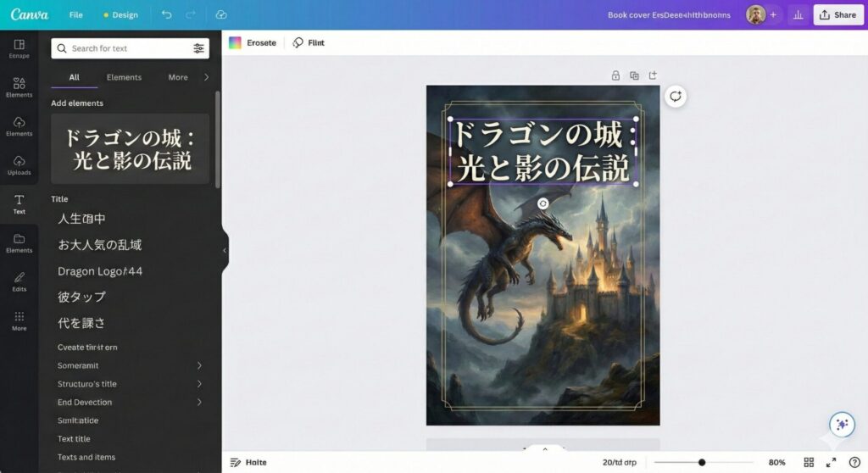This screenshot has height=473, width=868.
Task: Expand the Someramit row chevron
Action: click(x=199, y=365)
